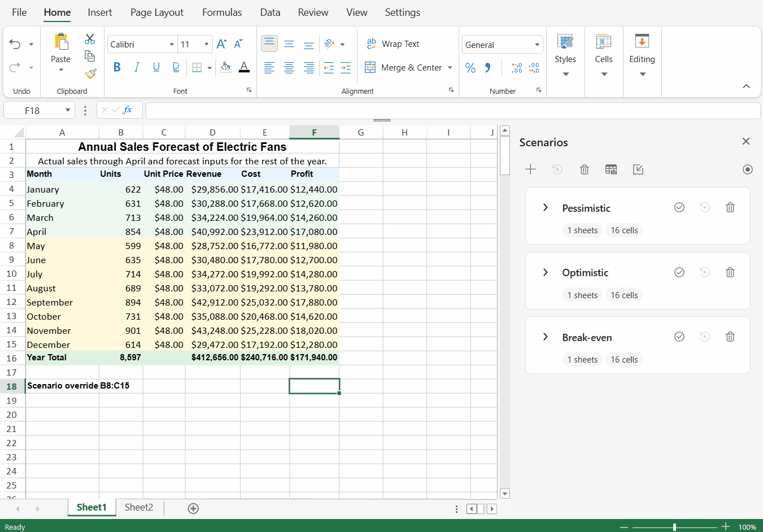Viewport: 763px width, 532px height.
Task: Open the Calibri font name dropdown
Action: (x=172, y=45)
